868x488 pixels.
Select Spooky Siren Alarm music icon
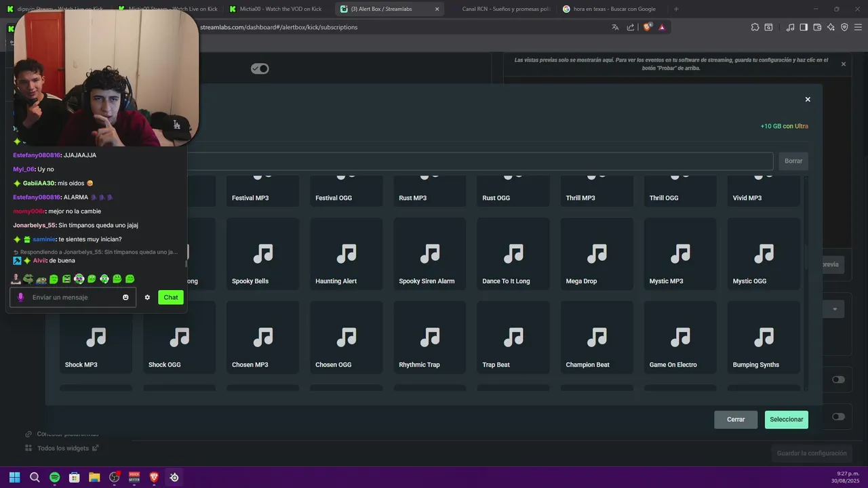tap(430, 254)
